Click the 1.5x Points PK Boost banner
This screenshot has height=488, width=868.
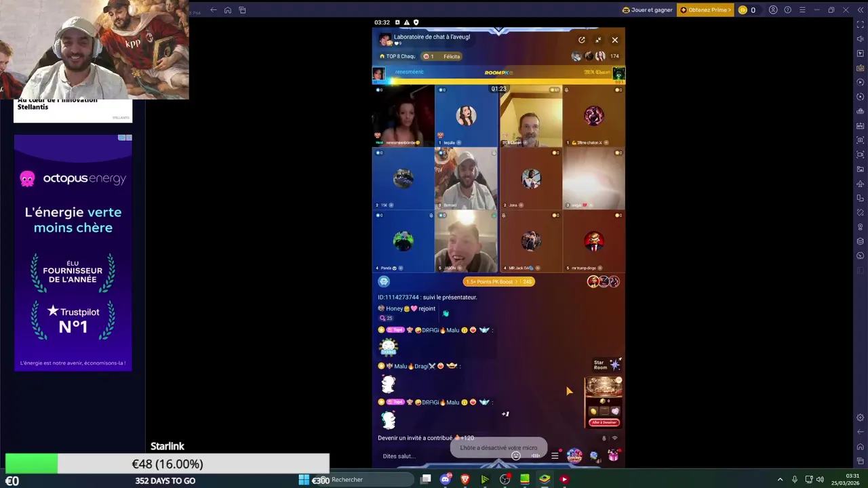[499, 281]
